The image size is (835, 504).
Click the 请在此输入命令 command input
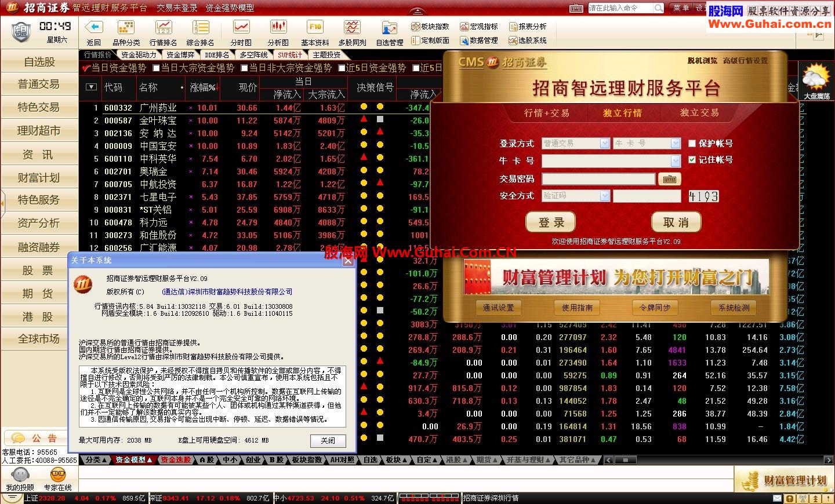point(620,8)
